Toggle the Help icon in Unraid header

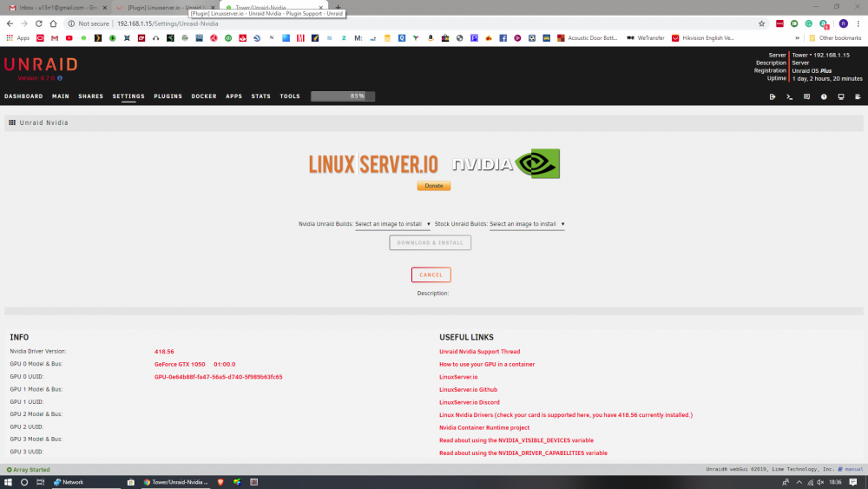pyautogui.click(x=824, y=96)
